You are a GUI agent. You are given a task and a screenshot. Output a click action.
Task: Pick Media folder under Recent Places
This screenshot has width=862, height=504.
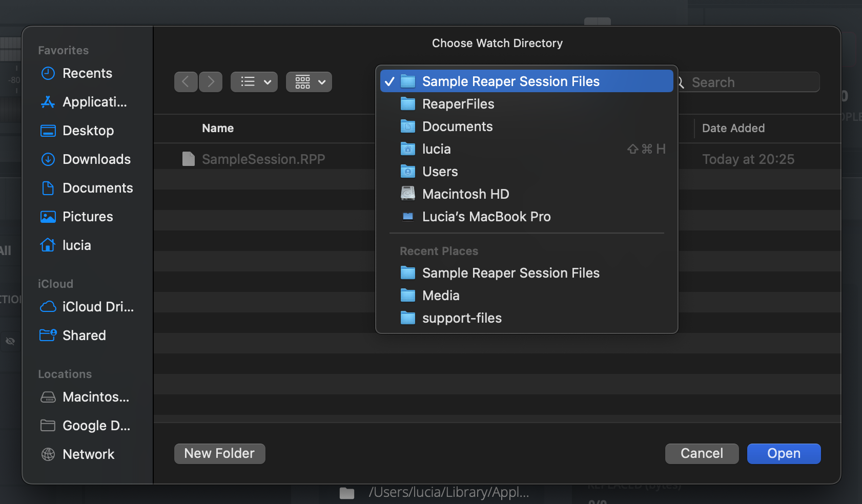coord(440,296)
